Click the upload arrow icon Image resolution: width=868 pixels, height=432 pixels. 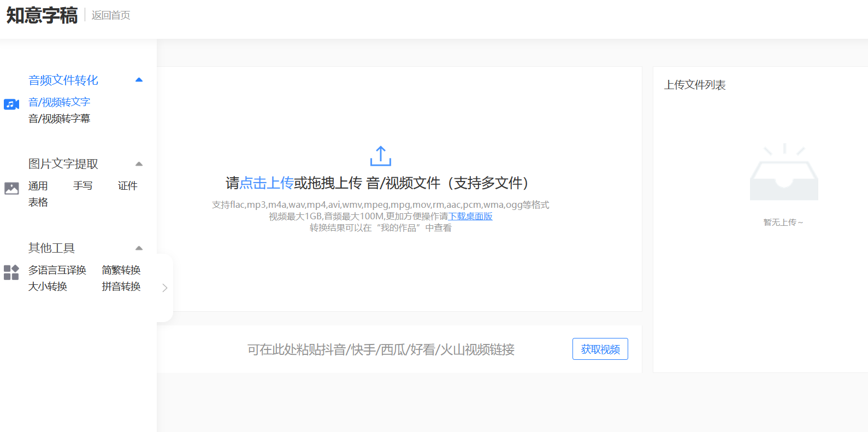(381, 156)
